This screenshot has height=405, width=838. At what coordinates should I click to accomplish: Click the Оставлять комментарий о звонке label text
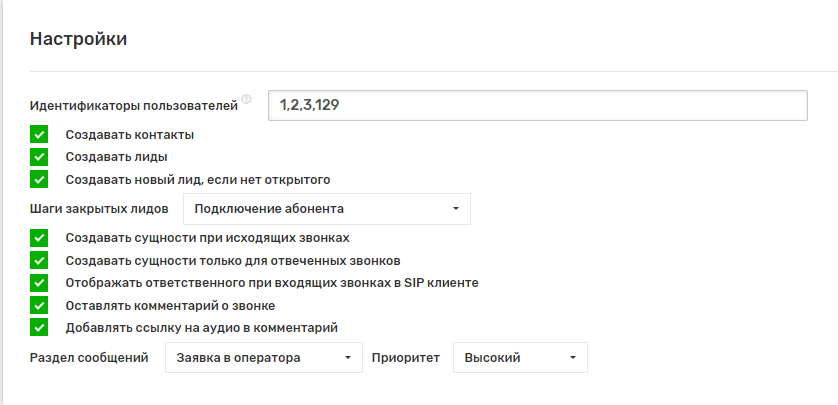click(169, 305)
